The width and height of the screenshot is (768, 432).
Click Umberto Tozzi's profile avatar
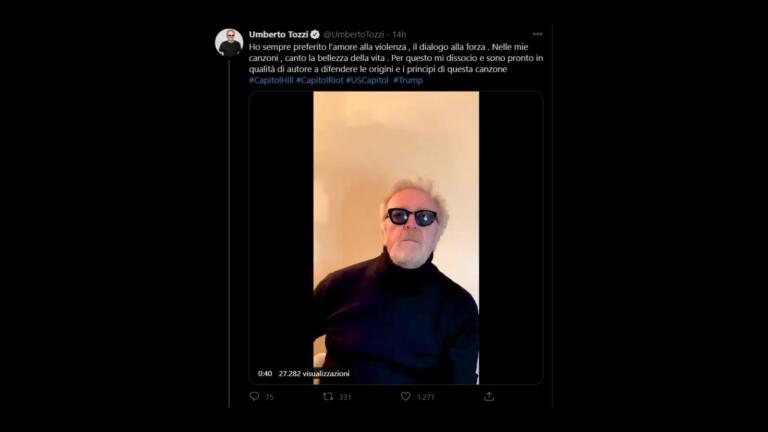pos(229,43)
